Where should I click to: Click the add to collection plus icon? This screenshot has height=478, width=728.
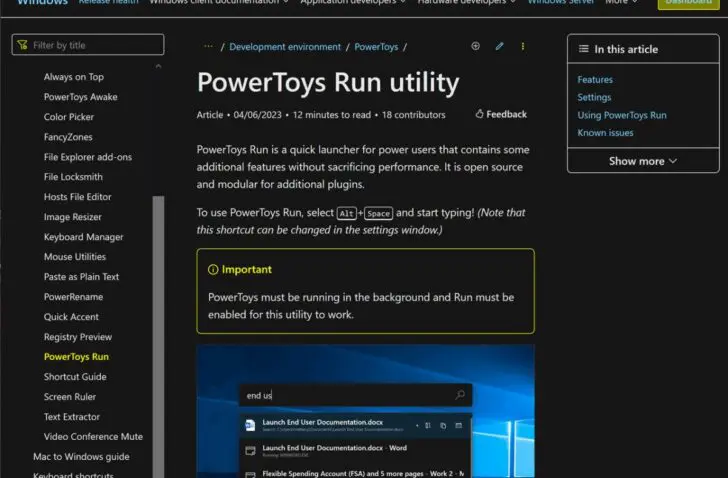pos(475,46)
